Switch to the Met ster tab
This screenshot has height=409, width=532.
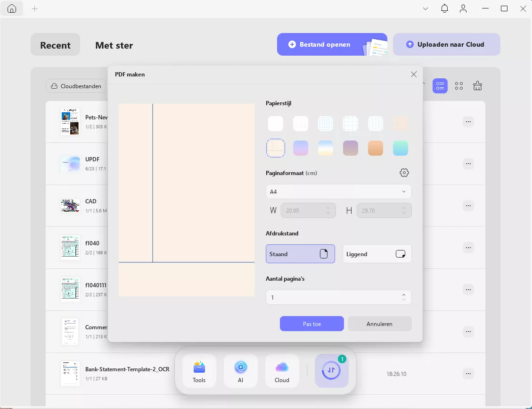click(114, 45)
